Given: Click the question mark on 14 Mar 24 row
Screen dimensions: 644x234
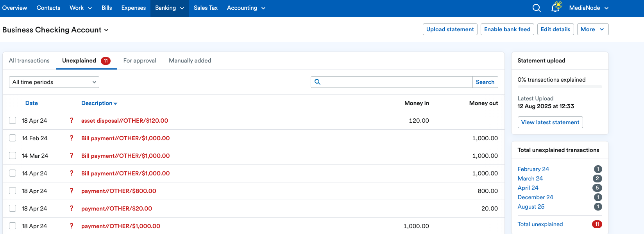Looking at the screenshot, I should click(71, 156).
